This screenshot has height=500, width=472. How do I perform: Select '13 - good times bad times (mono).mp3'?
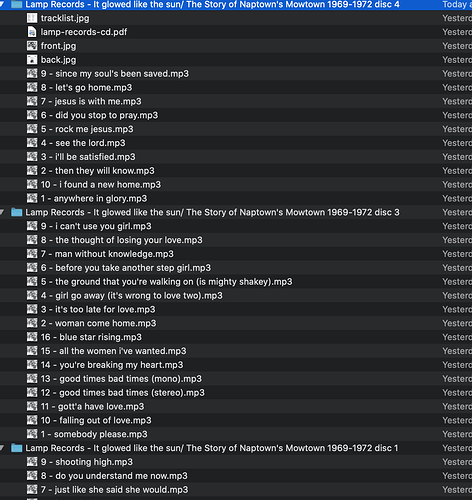(x=121, y=379)
